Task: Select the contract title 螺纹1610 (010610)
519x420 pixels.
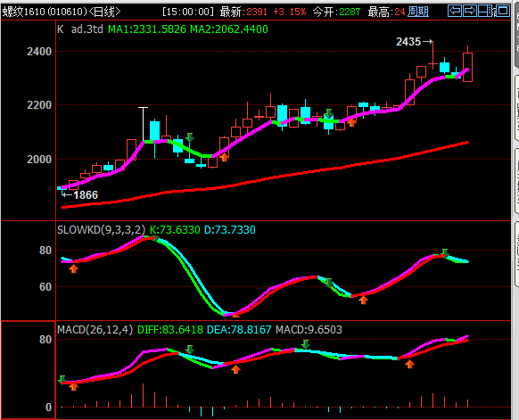Action: [x=45, y=12]
